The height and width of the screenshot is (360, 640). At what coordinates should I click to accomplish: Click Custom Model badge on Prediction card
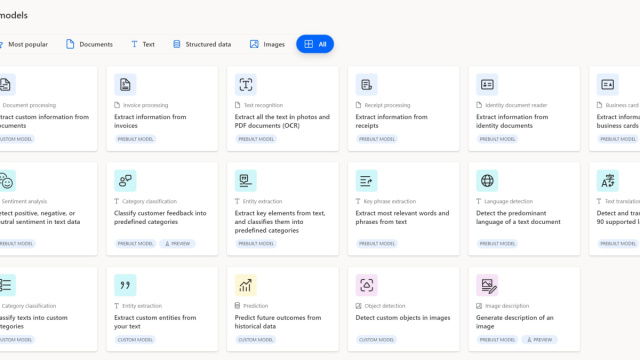click(256, 340)
